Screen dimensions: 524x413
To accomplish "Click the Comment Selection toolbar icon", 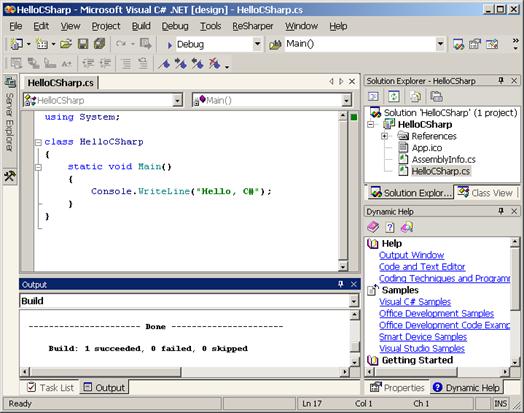I will pos(126,63).
